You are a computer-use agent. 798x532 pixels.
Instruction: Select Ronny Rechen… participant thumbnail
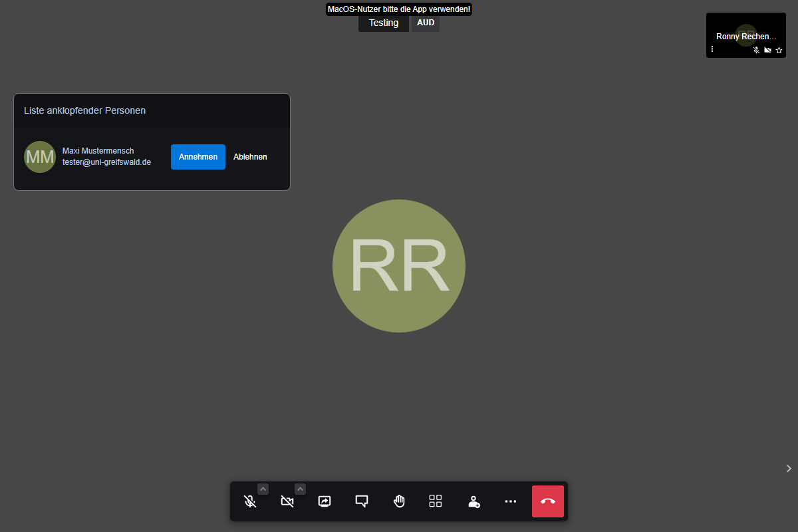tap(745, 32)
